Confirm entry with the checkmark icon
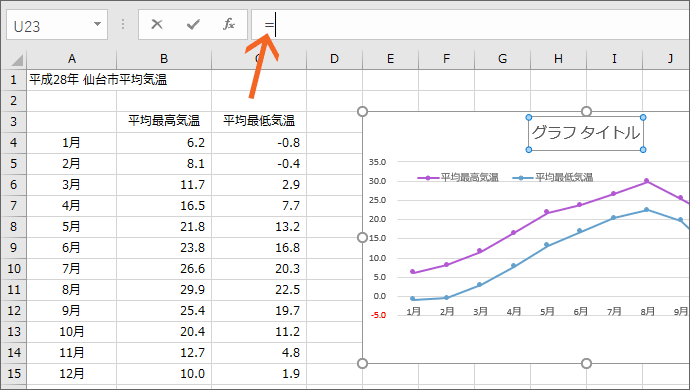 coord(193,24)
